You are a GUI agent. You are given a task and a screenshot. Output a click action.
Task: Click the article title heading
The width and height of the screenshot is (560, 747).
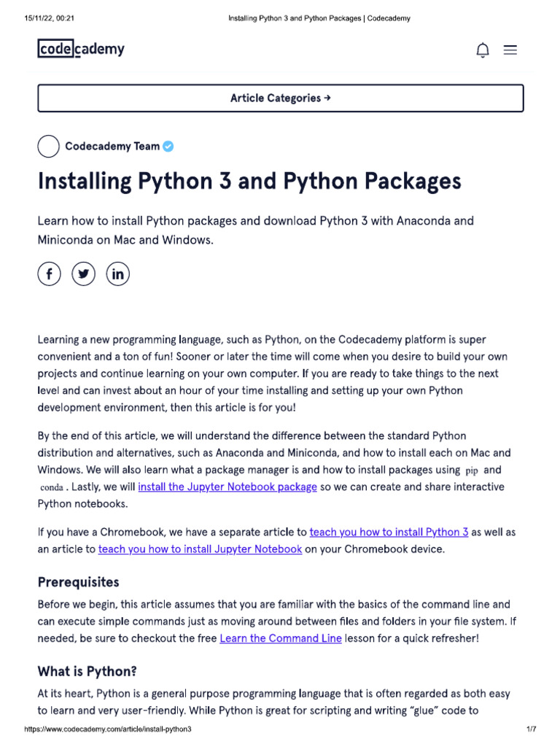(249, 181)
